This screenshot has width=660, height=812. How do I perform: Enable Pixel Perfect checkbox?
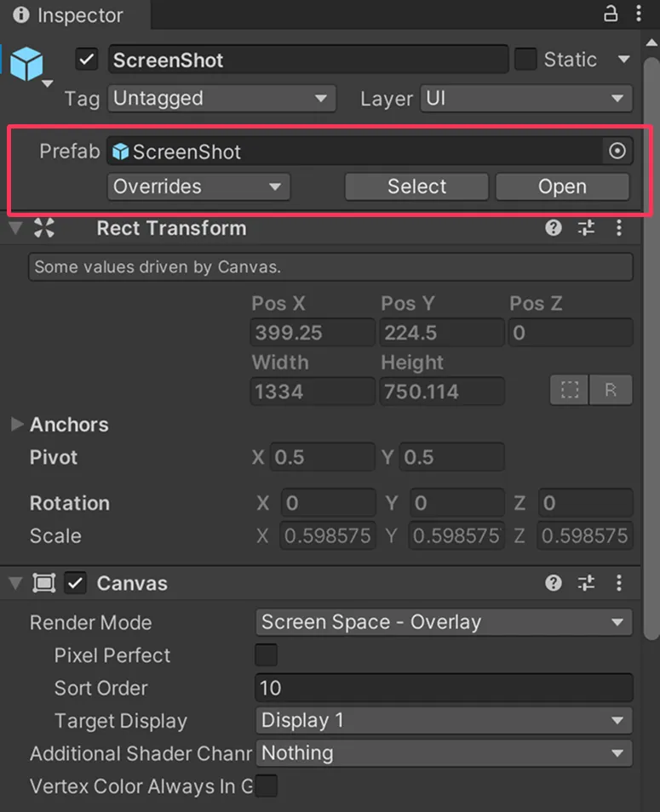click(267, 655)
